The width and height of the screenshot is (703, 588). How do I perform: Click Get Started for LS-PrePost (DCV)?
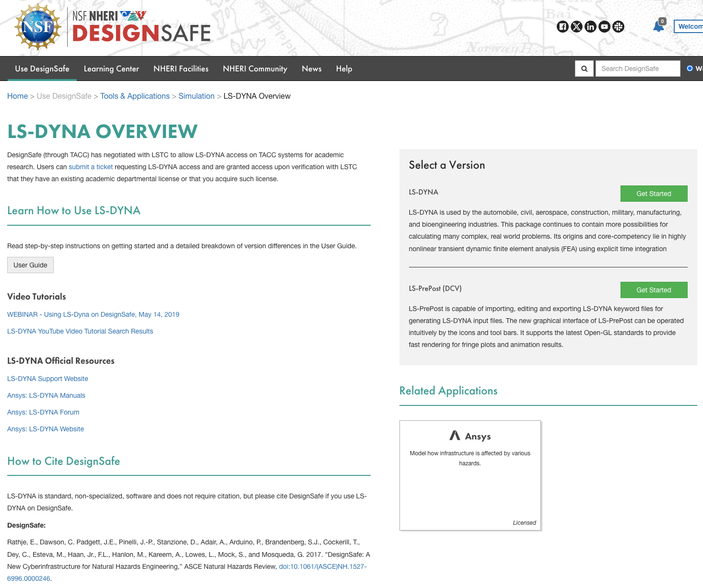pyautogui.click(x=653, y=290)
